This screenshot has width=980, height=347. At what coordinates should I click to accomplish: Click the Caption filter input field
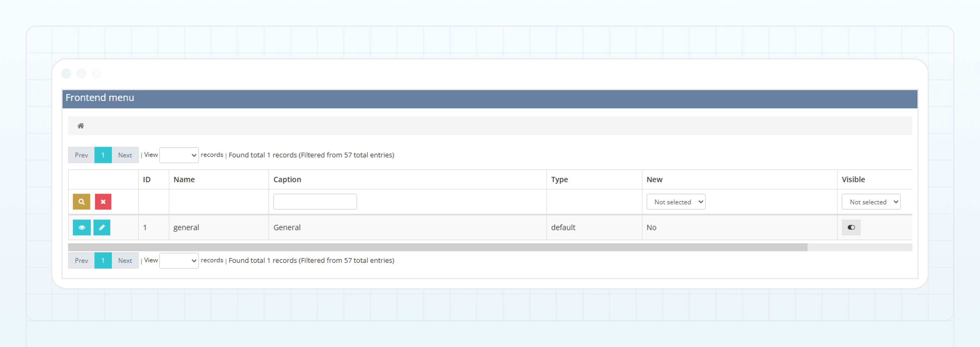point(315,202)
